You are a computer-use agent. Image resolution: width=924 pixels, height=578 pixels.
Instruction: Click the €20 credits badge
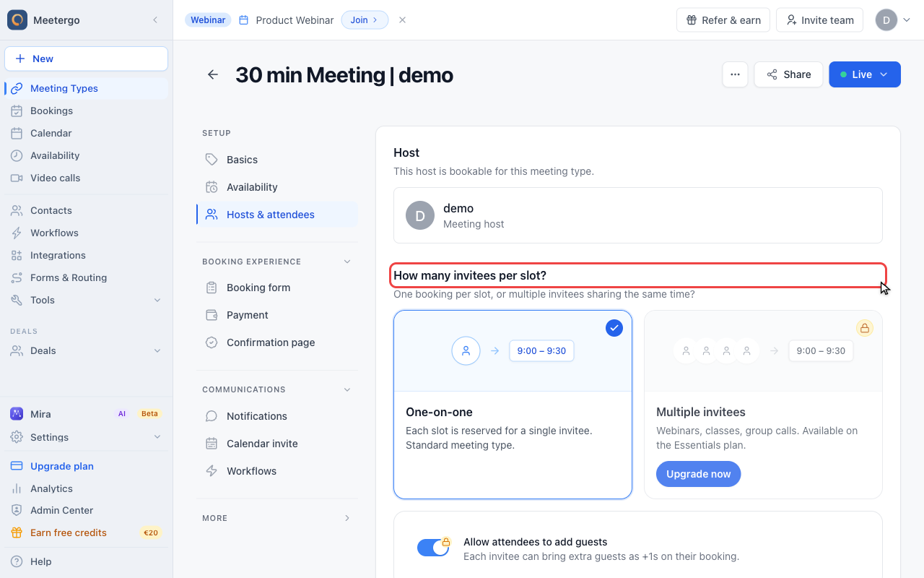[x=151, y=532]
